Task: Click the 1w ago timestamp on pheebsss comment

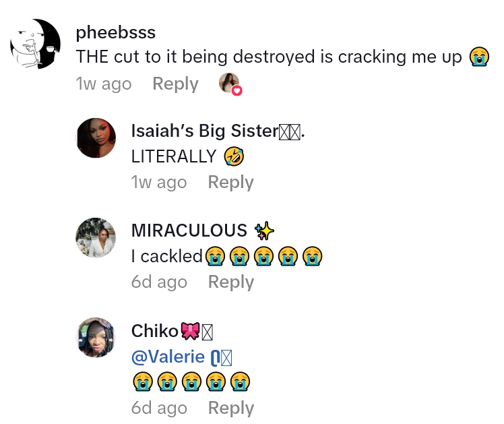Action: tap(104, 84)
